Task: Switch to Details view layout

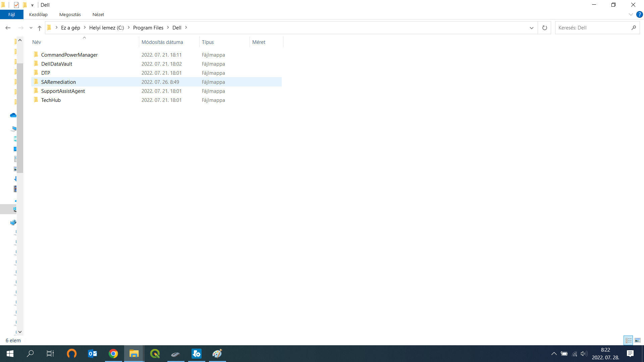Action: click(628, 340)
